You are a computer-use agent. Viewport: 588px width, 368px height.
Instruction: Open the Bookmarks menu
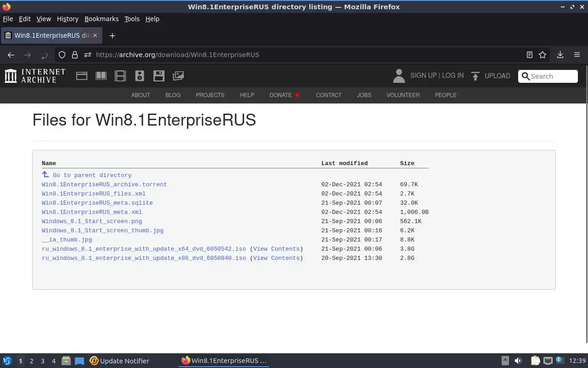click(x=102, y=19)
